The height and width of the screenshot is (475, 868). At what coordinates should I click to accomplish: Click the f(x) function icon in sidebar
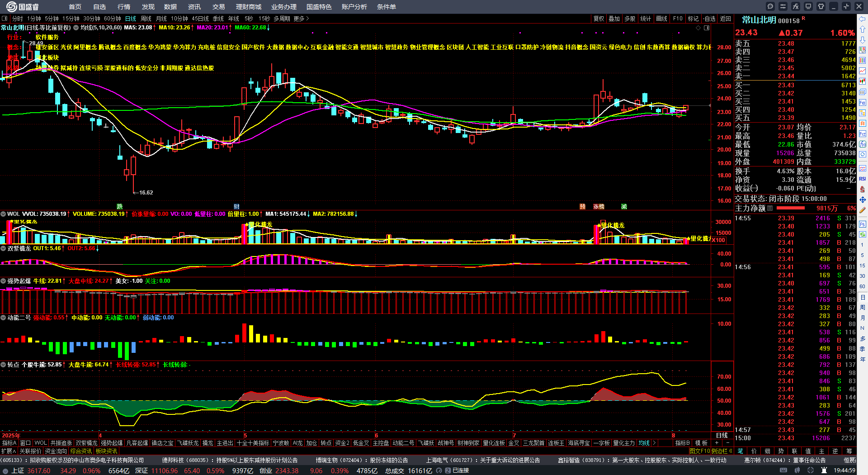tap(863, 144)
